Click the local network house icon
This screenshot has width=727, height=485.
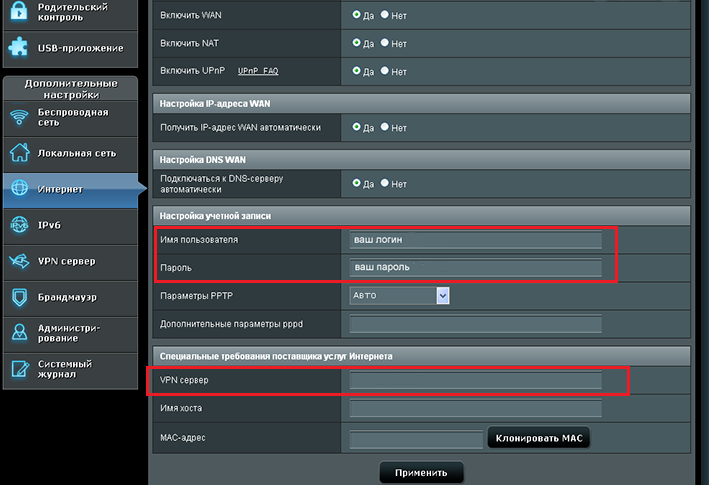(19, 153)
